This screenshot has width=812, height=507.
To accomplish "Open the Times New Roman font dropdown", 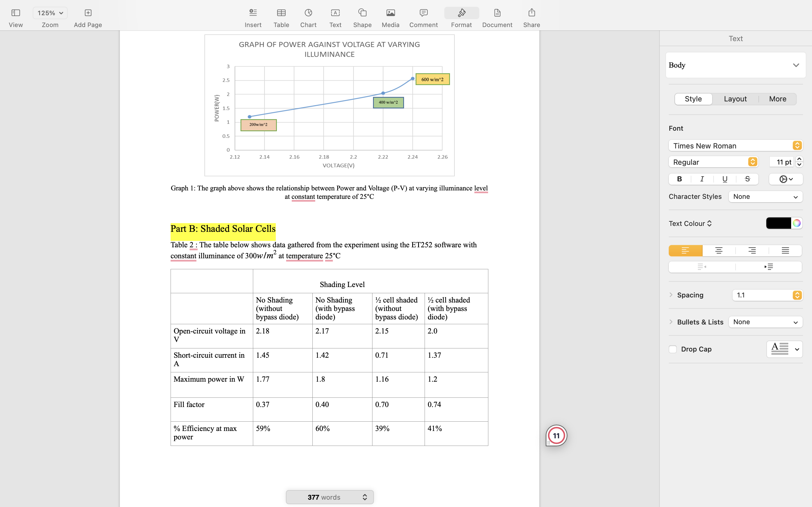I will (x=735, y=146).
